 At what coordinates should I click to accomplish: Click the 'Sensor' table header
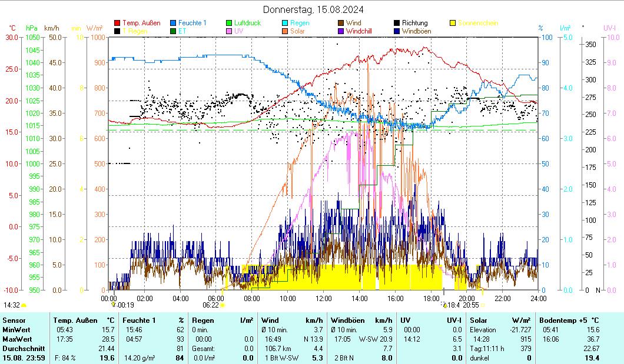tap(14, 320)
